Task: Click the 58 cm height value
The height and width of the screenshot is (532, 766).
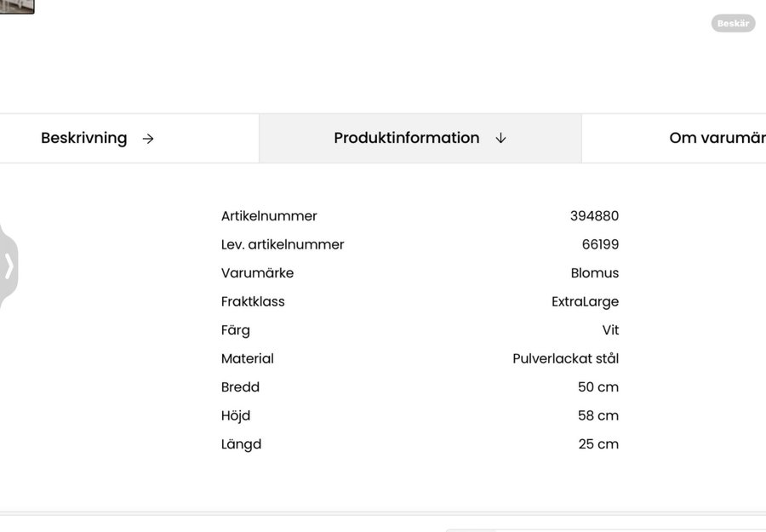Action: (x=597, y=416)
